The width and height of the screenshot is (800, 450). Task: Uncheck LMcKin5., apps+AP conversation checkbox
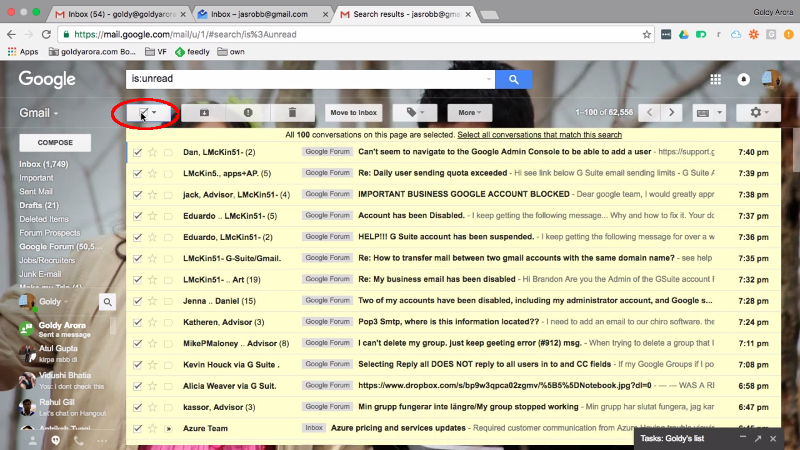[137, 173]
